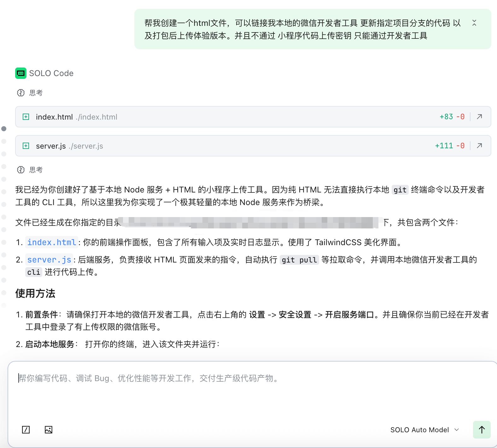Viewport: 497px width, 448px height.
Task: Click the slash command icon in input box
Action: click(x=26, y=430)
